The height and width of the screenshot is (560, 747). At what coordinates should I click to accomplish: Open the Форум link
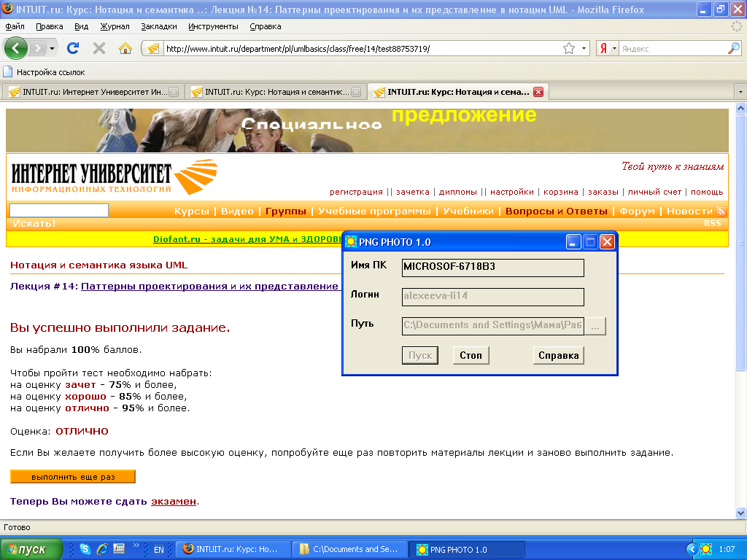[x=637, y=211]
